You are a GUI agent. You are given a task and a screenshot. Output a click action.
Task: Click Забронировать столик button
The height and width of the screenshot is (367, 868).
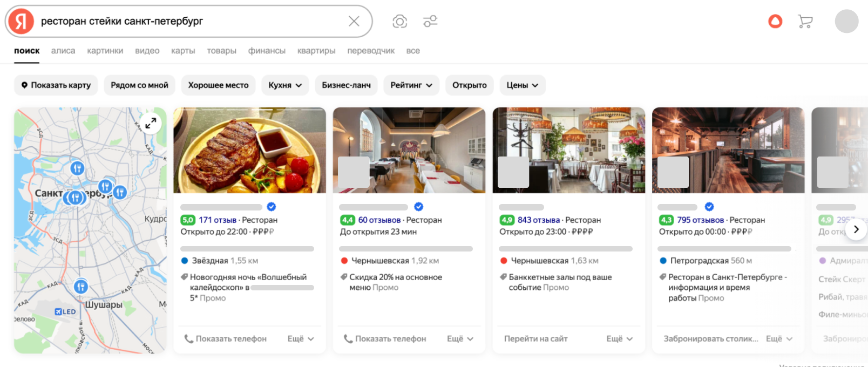click(711, 339)
